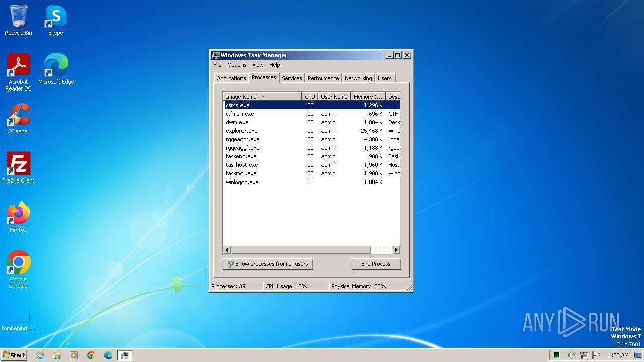644x362 pixels.
Task: Click the system clock showing 1:32 AM
Action: click(x=618, y=355)
